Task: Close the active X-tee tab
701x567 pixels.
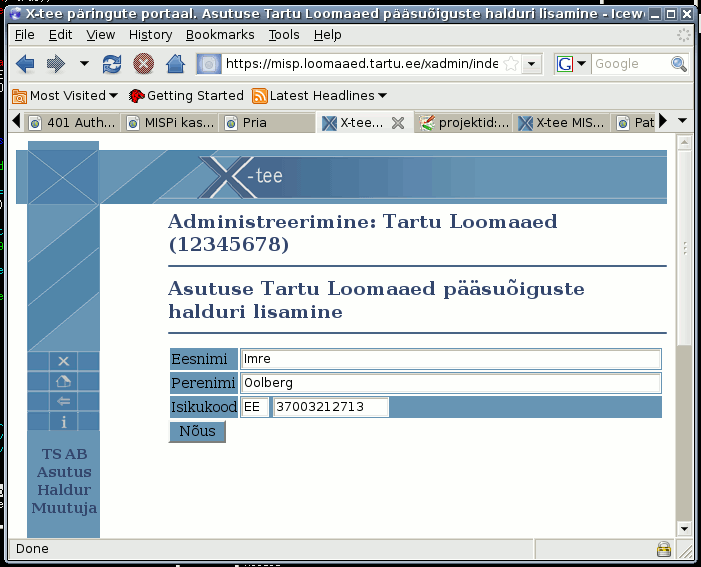Action: pos(398,123)
